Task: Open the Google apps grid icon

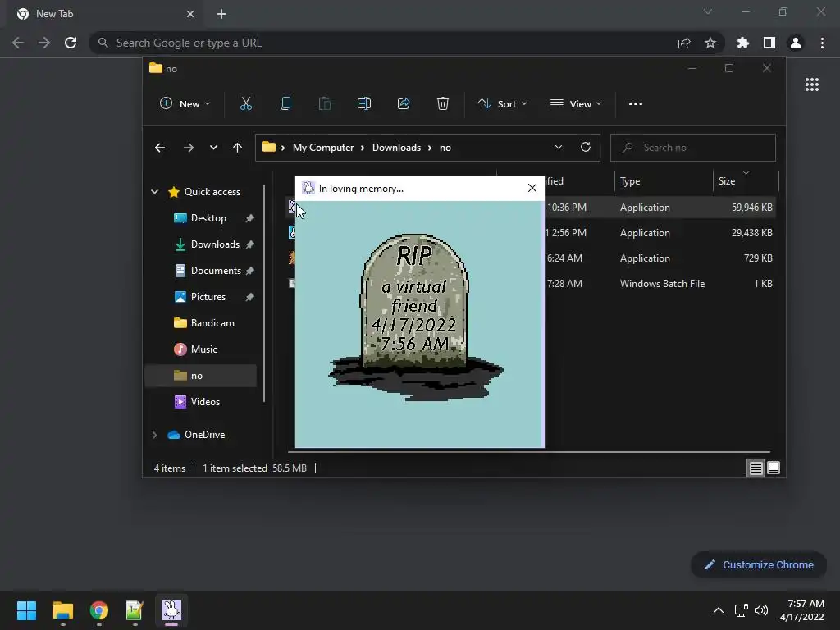Action: click(x=811, y=84)
